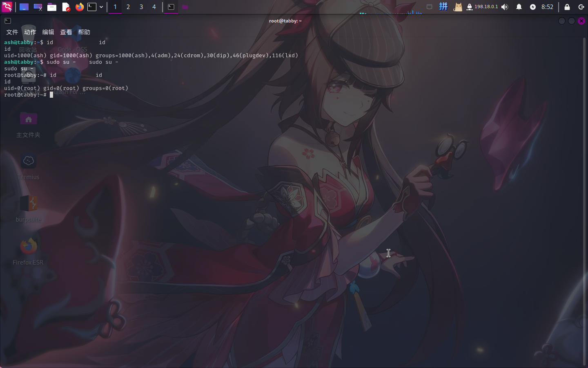
Task: Open the purple monitor panel launcher
Action: click(38, 7)
